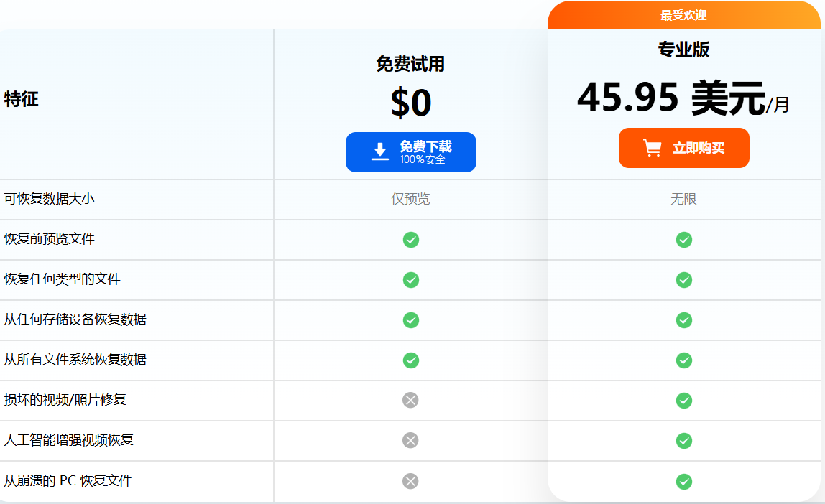
Task: Click the 免费下载 download button
Action: coord(411,152)
